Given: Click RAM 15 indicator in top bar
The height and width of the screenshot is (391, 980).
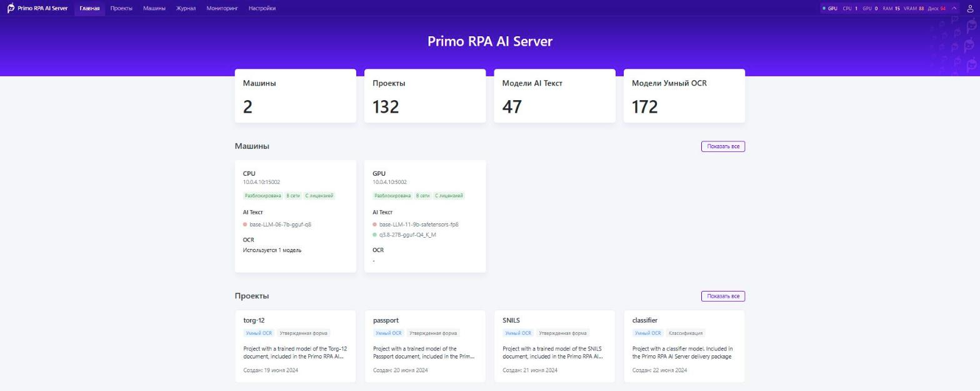Looking at the screenshot, I should (x=891, y=8).
